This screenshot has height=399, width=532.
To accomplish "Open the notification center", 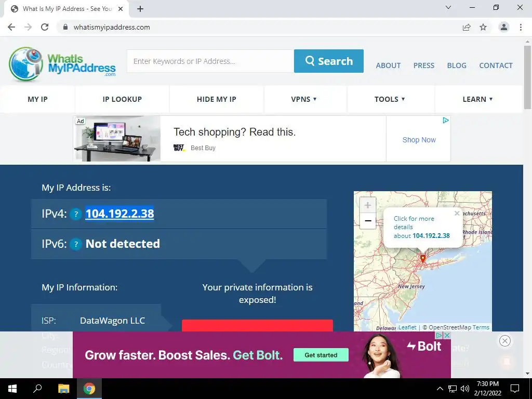I will 515,389.
